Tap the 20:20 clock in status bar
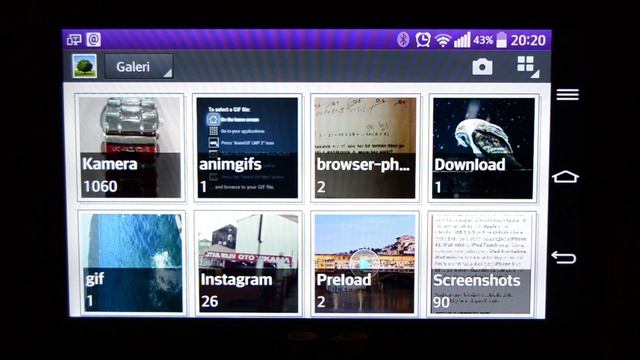The height and width of the screenshot is (360, 640). (528, 40)
